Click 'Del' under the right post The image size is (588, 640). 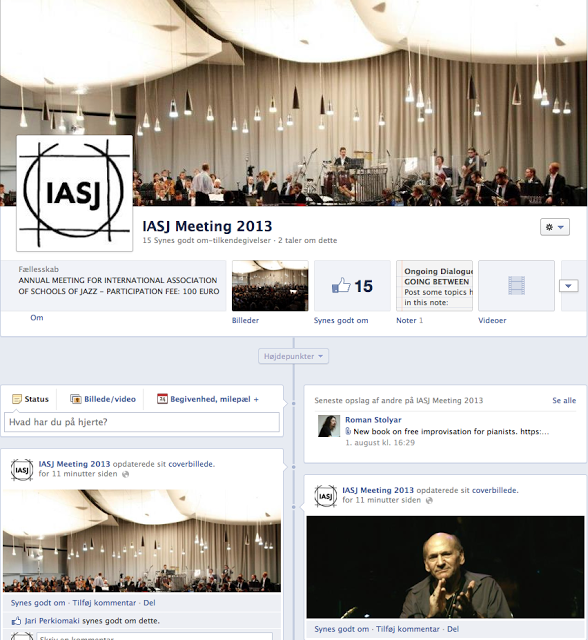(453, 629)
